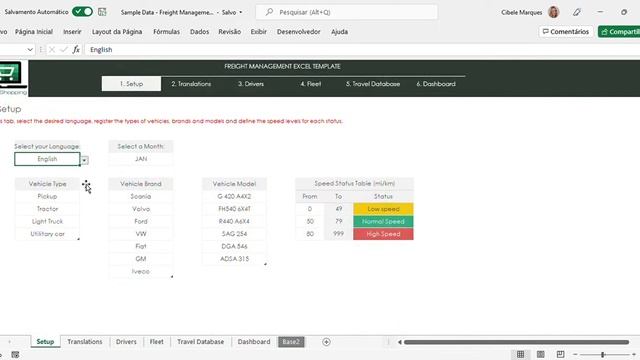Open the Inserir ribbon tab
This screenshot has height=360, width=640.
point(72,31)
